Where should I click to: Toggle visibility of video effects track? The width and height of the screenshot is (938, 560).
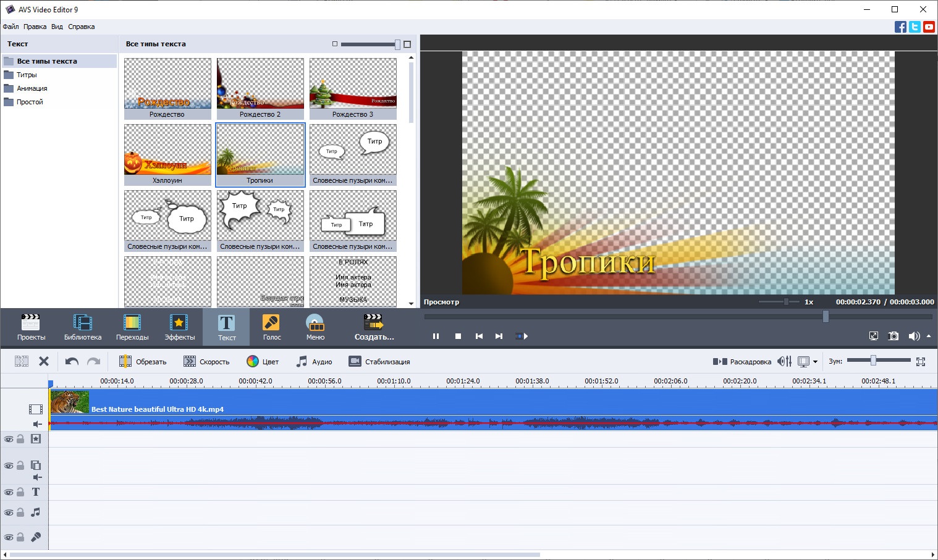coord(9,439)
